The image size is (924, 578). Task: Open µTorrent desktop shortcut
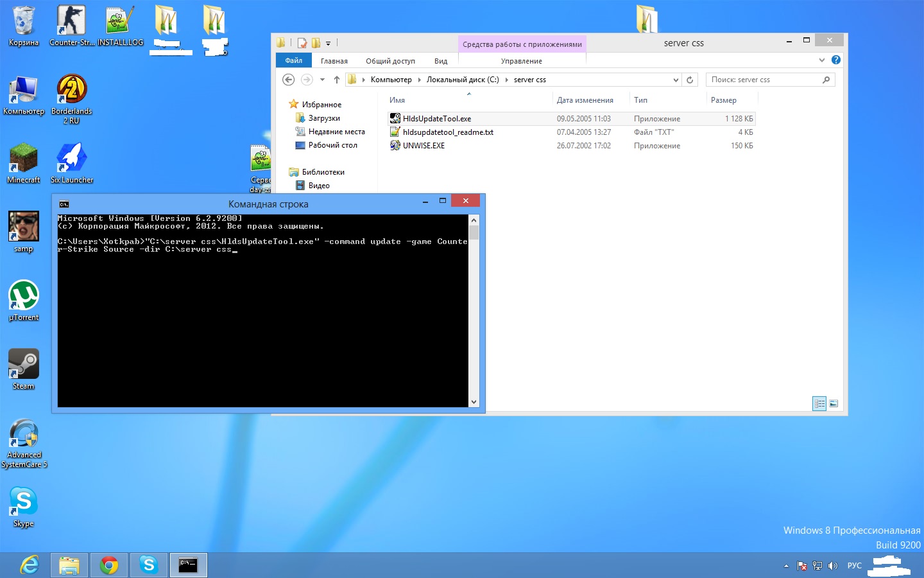24,301
